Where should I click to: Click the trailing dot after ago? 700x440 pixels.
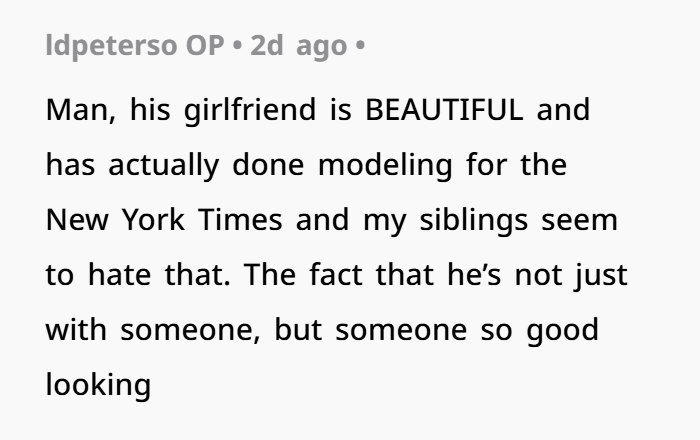pyautogui.click(x=360, y=46)
